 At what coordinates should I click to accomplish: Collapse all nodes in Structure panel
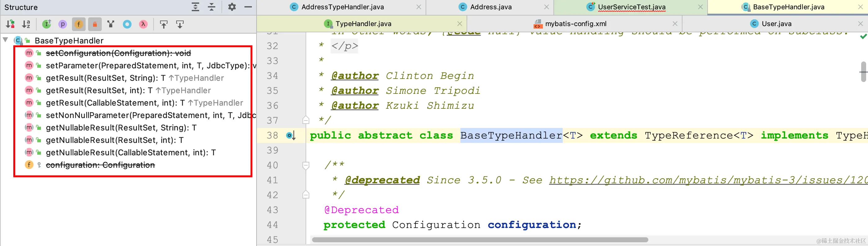pos(212,7)
